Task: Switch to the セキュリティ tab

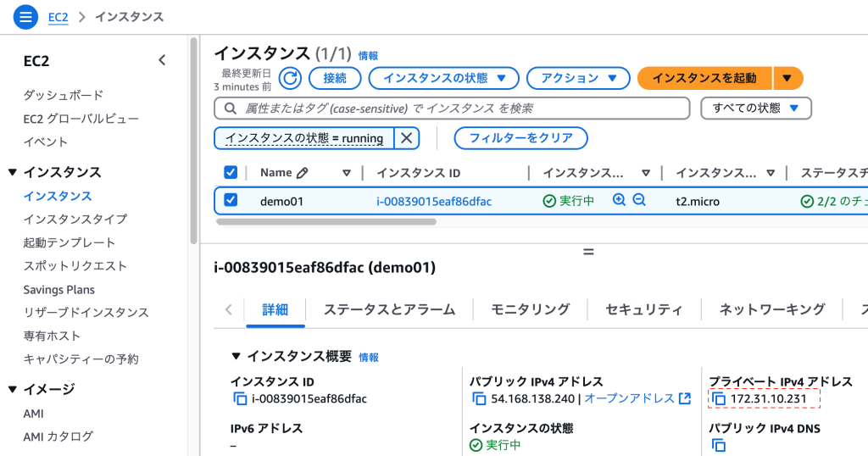Action: [x=644, y=309]
